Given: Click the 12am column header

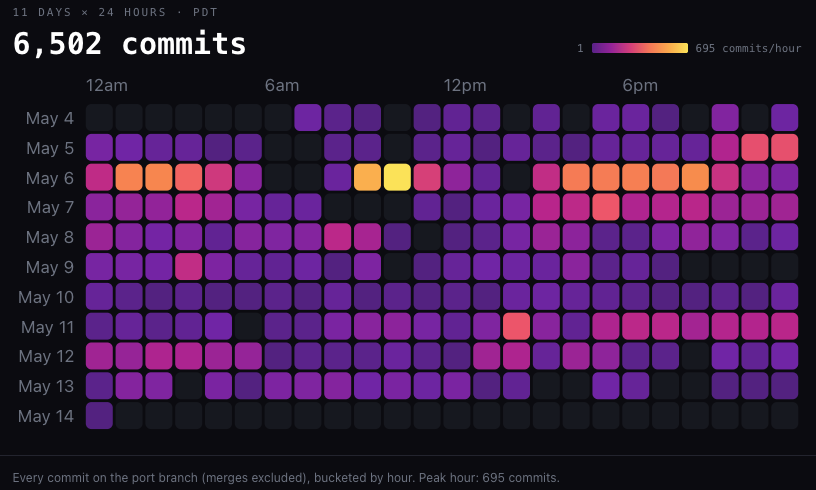Looking at the screenshot, I should click(x=107, y=85).
